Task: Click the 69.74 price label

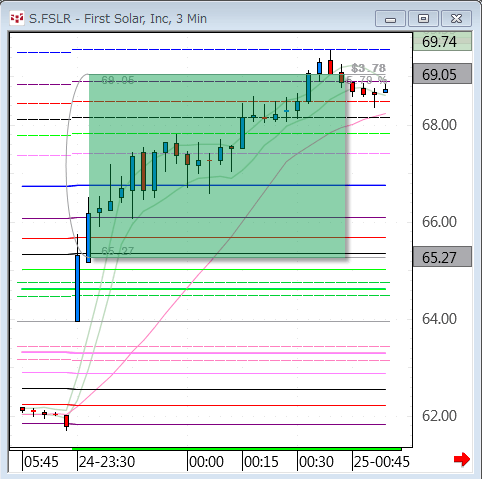Action: [442, 42]
